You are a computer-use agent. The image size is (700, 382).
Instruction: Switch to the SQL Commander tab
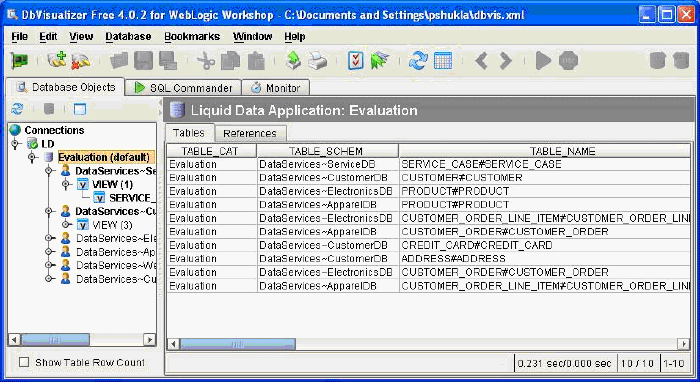(x=183, y=87)
